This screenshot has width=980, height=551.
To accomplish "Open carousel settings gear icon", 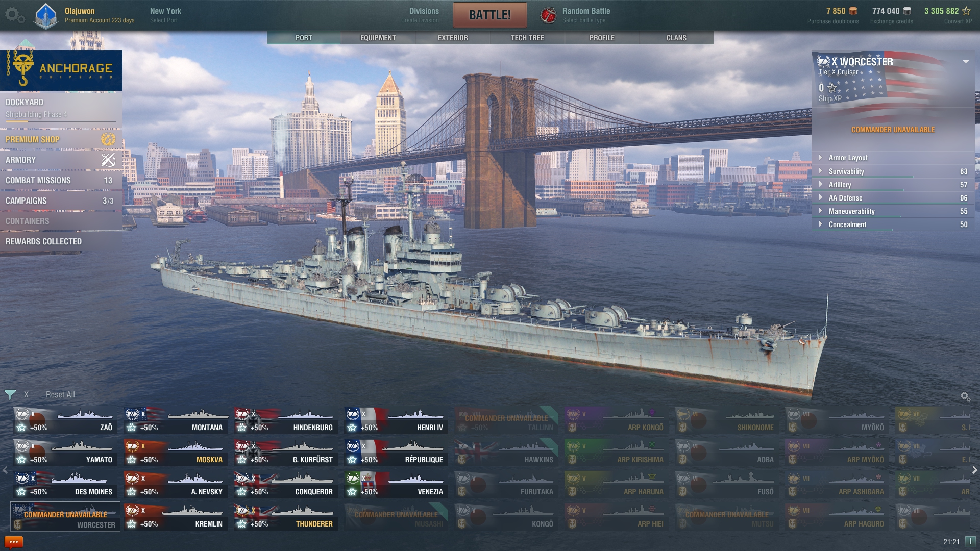I will coord(965,396).
